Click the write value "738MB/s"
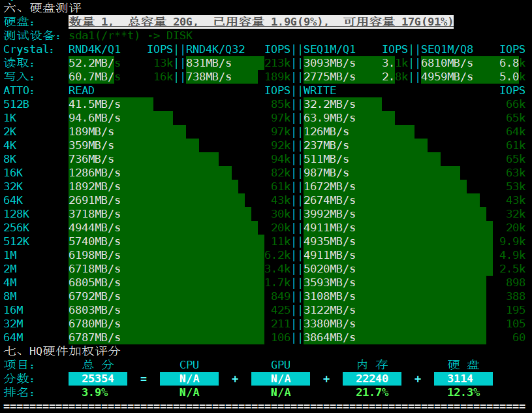 pyautogui.click(x=209, y=76)
